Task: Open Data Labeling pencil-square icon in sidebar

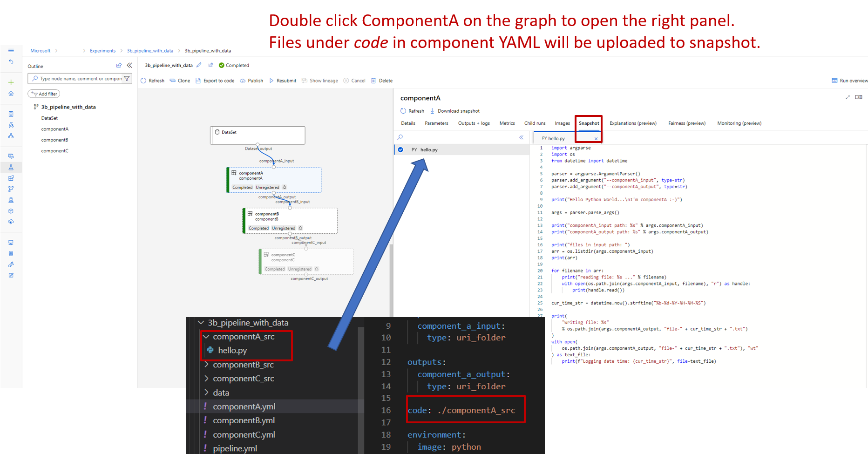Action: click(11, 275)
